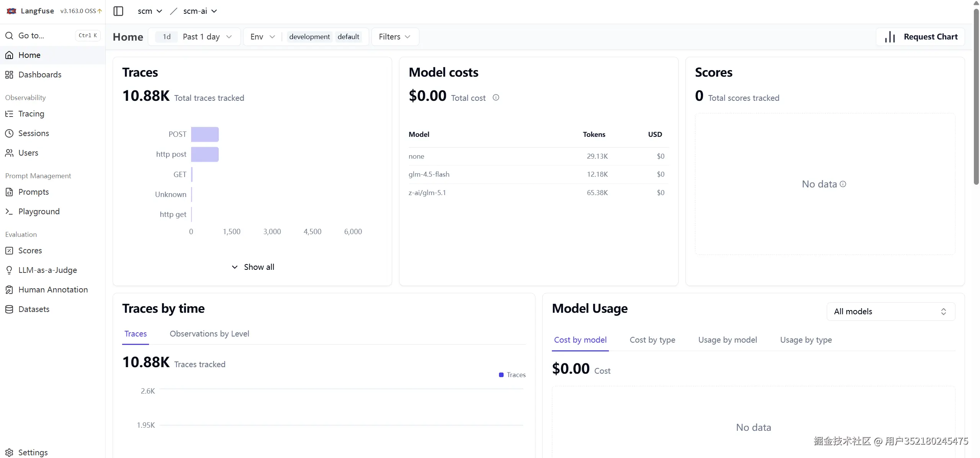Viewport: 980px width, 458px height.
Task: Toggle the sidebar panel icon
Action: [118, 11]
